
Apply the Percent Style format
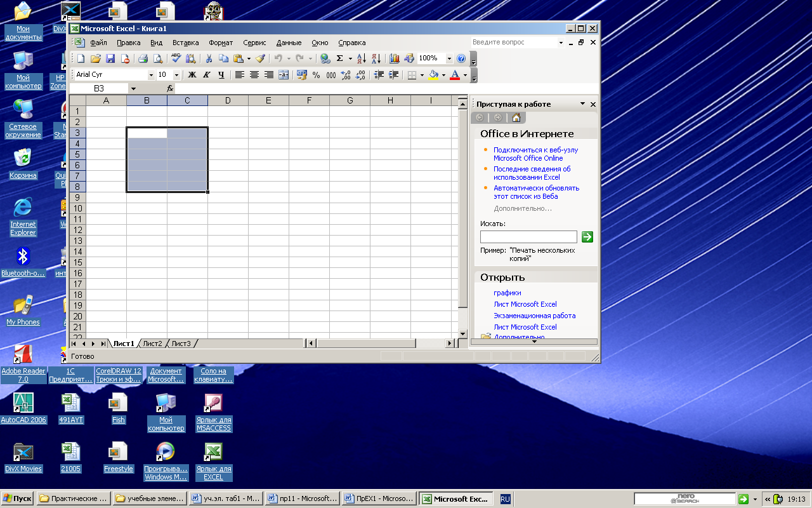click(316, 75)
